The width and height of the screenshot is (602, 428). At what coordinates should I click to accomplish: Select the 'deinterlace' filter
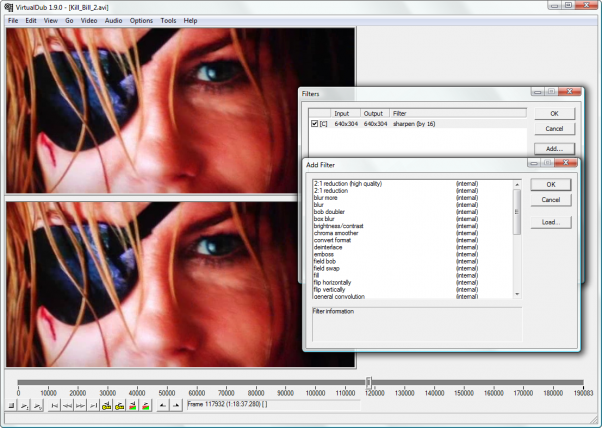point(413,247)
